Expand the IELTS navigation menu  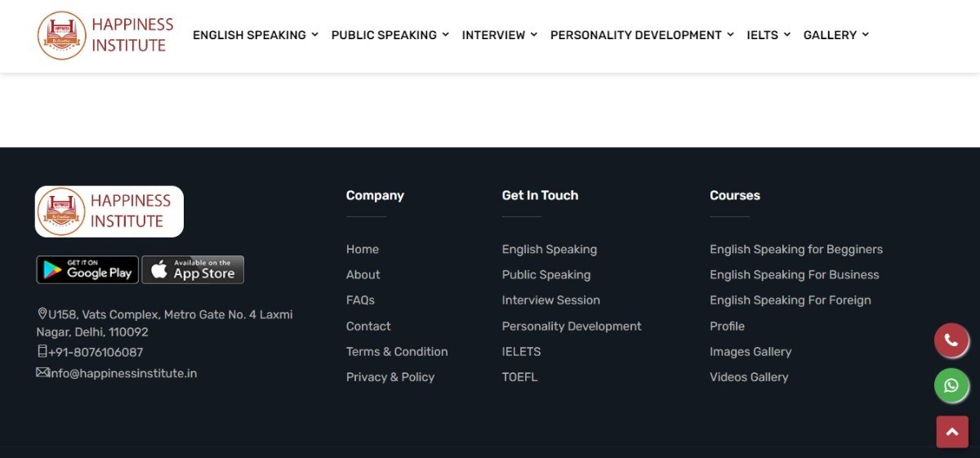tap(768, 35)
